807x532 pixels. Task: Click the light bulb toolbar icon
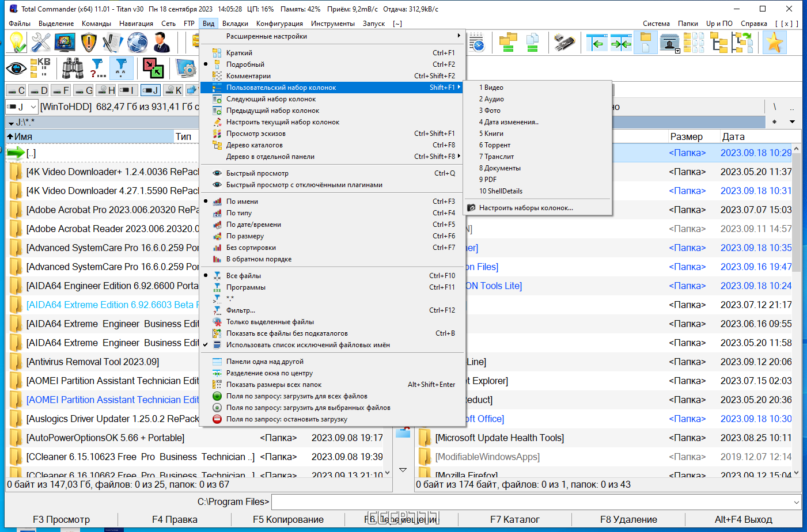(x=17, y=43)
